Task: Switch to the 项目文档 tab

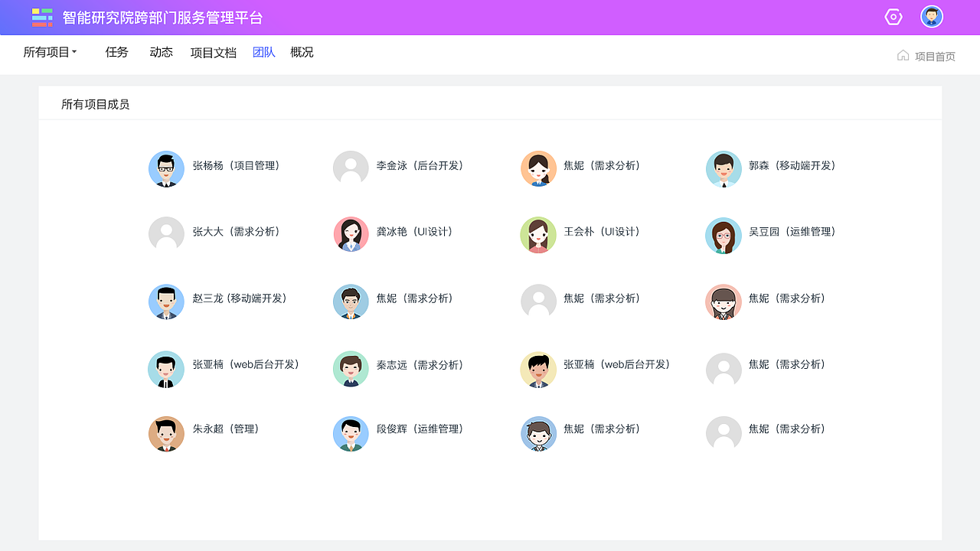Action: pyautogui.click(x=213, y=52)
